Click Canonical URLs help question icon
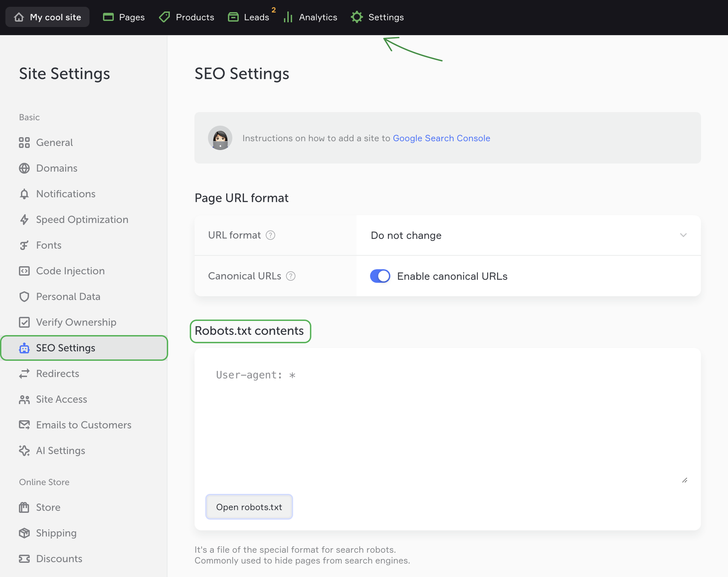This screenshot has height=577, width=728. point(291,276)
